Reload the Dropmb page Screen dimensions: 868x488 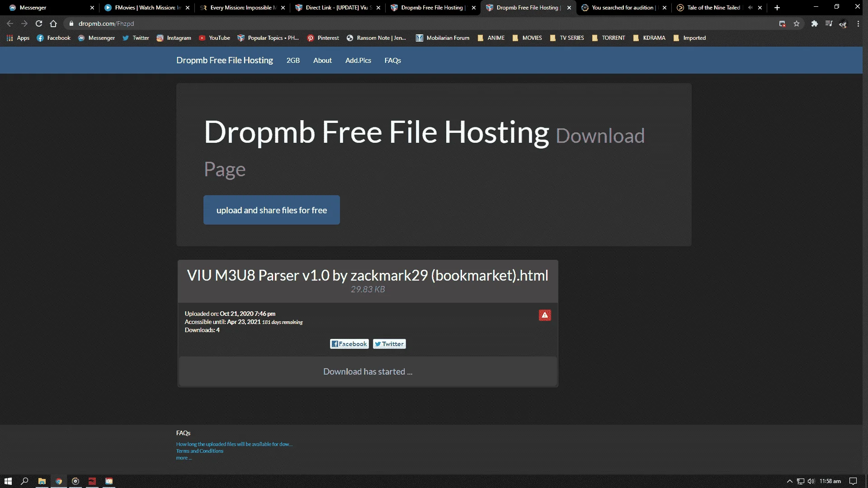pos(39,23)
